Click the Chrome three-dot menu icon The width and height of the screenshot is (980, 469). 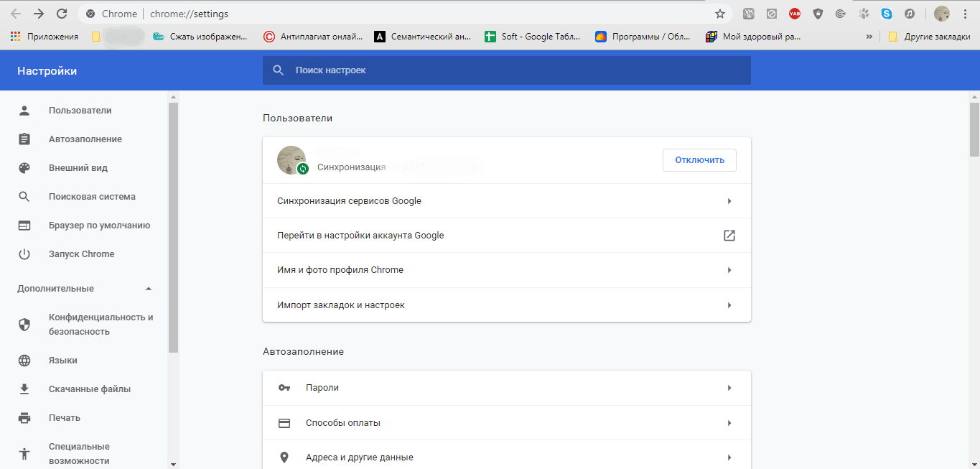(x=965, y=14)
